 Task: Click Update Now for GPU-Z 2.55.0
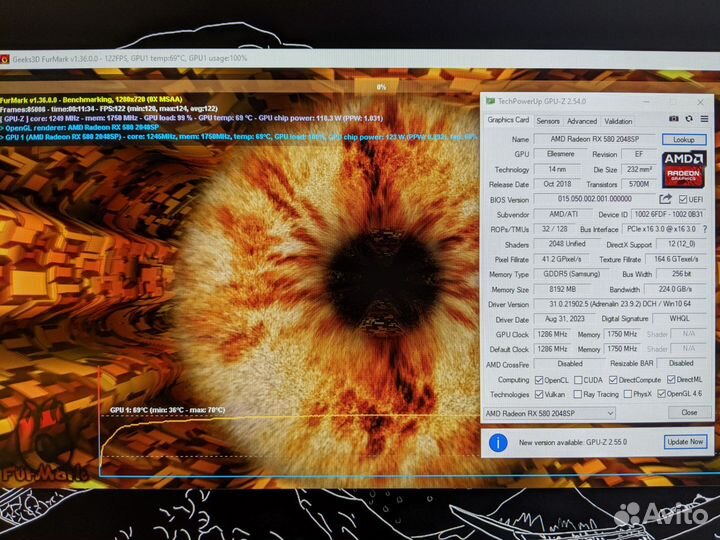pyautogui.click(x=685, y=442)
